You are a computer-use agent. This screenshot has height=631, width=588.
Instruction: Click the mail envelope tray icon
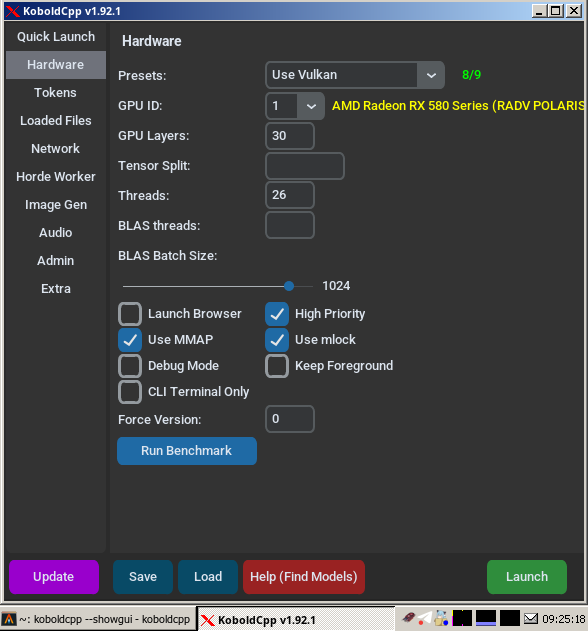coord(530,618)
